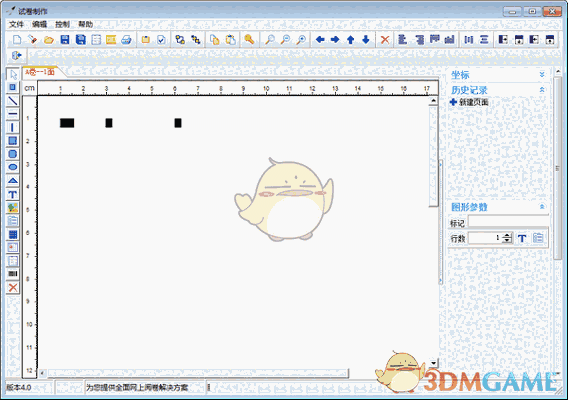Click the list icon beside the blue T
This screenshot has height=400, width=568.
pyautogui.click(x=538, y=238)
